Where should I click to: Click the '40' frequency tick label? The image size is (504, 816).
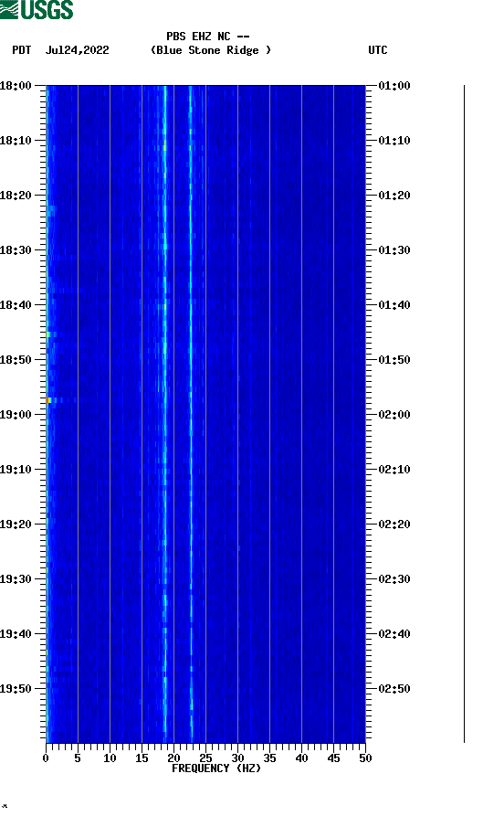click(301, 758)
